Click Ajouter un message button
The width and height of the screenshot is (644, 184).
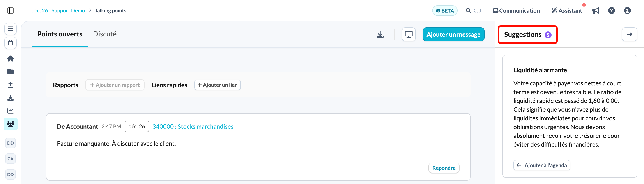click(453, 34)
